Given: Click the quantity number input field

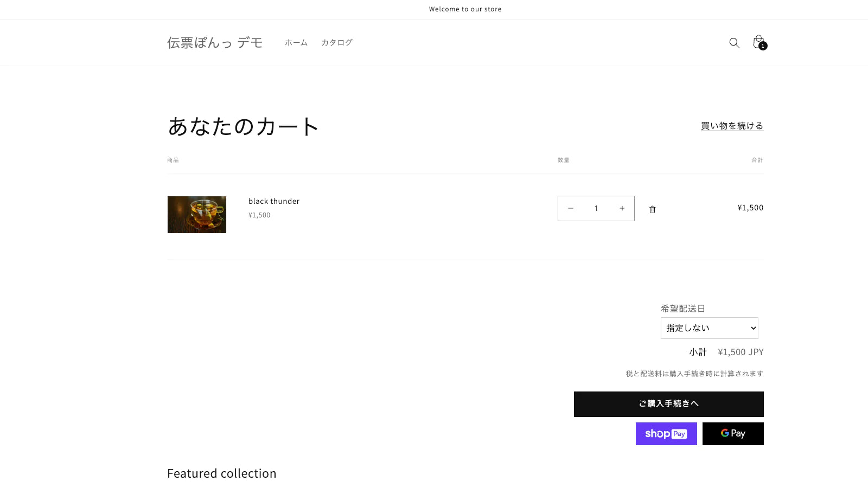Looking at the screenshot, I should point(596,208).
